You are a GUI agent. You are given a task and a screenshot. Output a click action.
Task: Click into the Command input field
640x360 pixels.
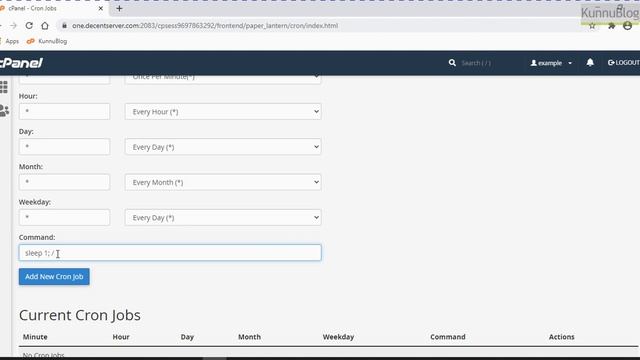tap(170, 253)
